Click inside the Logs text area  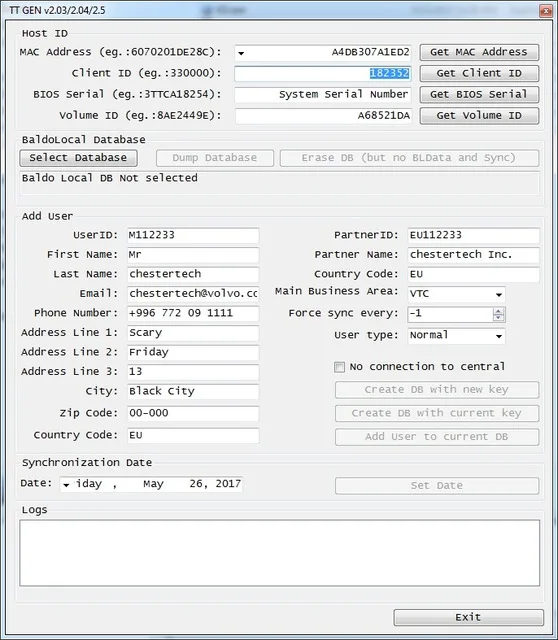pyautogui.click(x=280, y=553)
